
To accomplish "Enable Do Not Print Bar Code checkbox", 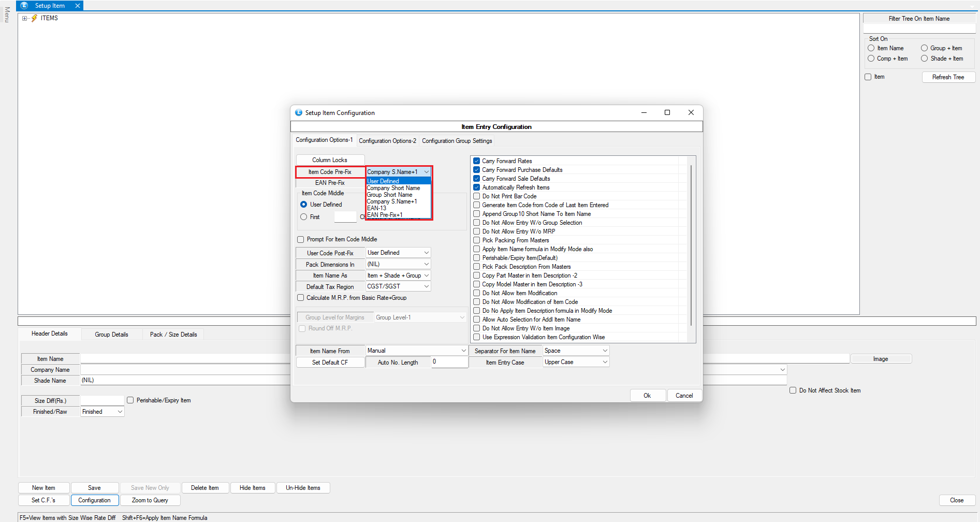I will click(477, 196).
